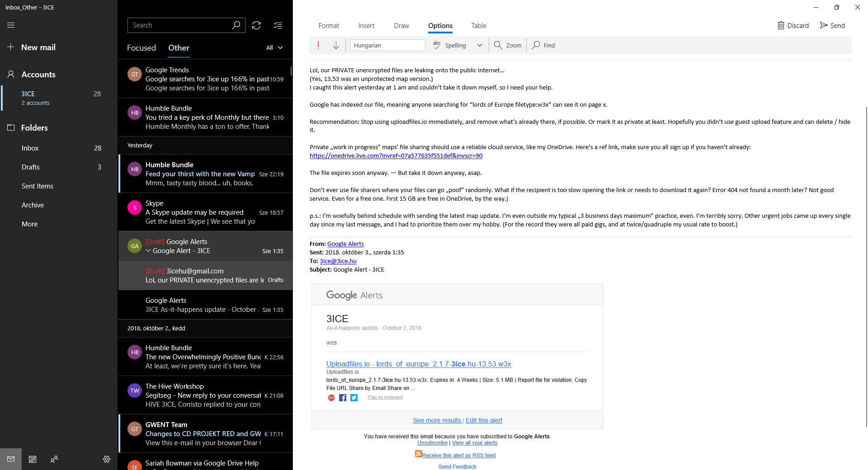The height and width of the screenshot is (470, 868).
Task: Switch to the Format tab
Action: click(329, 26)
